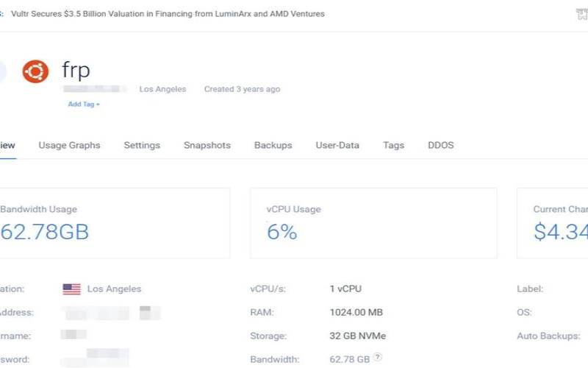Click the current charges dollar amount
The image size is (588, 368).
point(561,232)
